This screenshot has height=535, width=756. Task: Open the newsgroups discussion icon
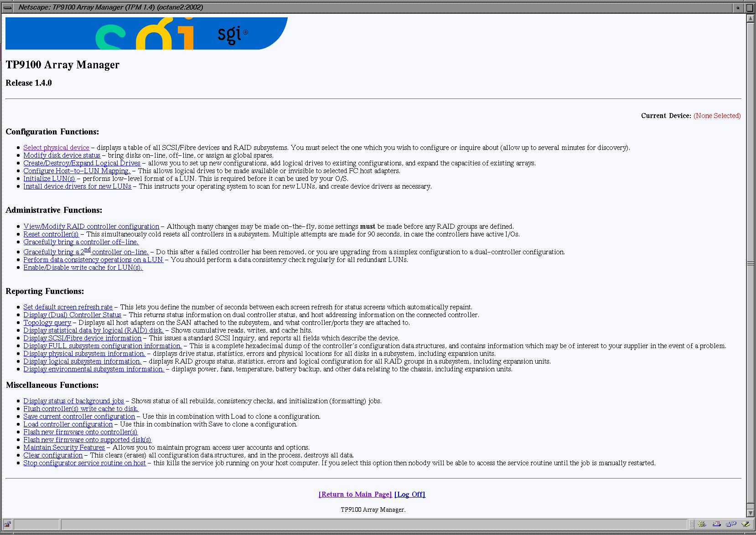tap(731, 524)
